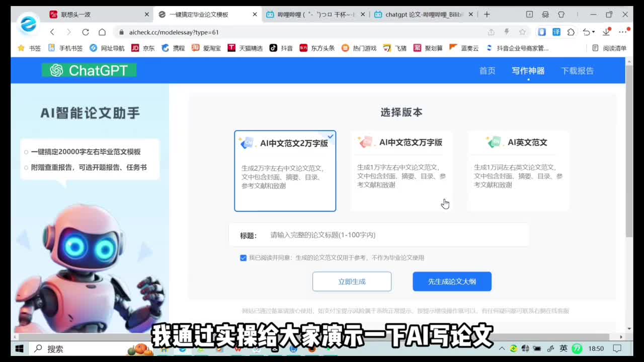Open 抖音 bookmark icon
This screenshot has height=362, width=644.
pos(273,48)
